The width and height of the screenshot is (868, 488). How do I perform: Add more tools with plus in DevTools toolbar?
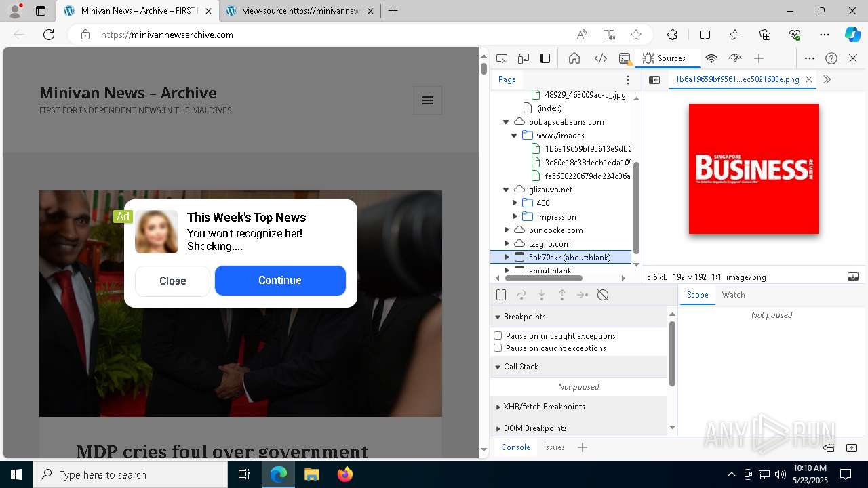point(759,58)
